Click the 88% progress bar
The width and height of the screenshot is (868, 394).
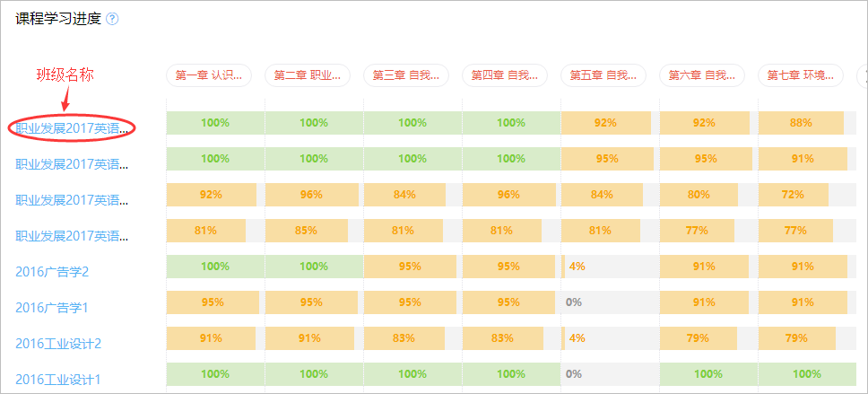801,123
